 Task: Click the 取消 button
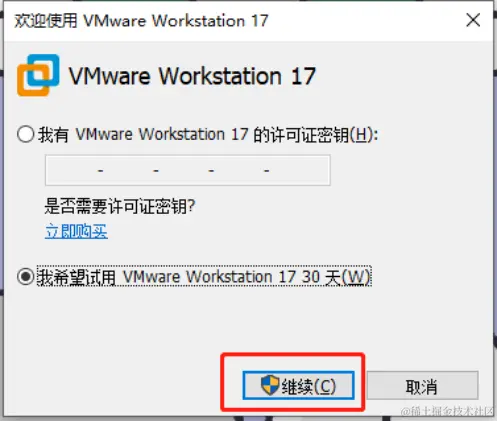[x=422, y=385]
